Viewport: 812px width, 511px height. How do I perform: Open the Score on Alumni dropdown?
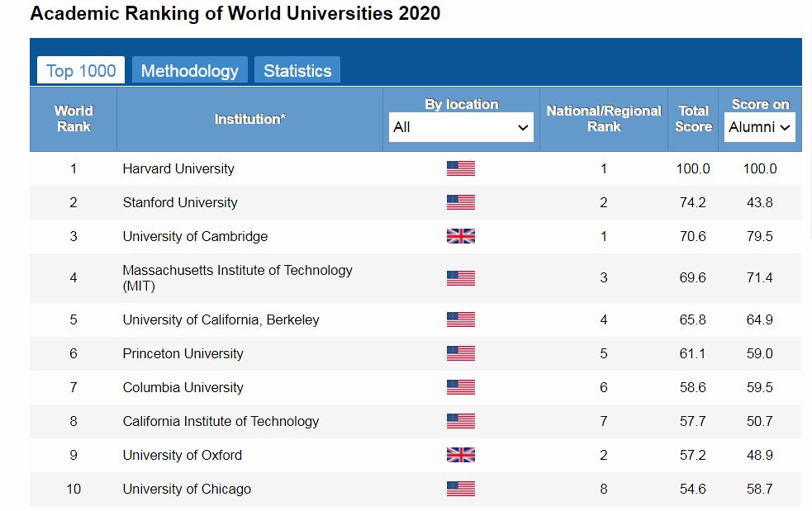point(760,127)
